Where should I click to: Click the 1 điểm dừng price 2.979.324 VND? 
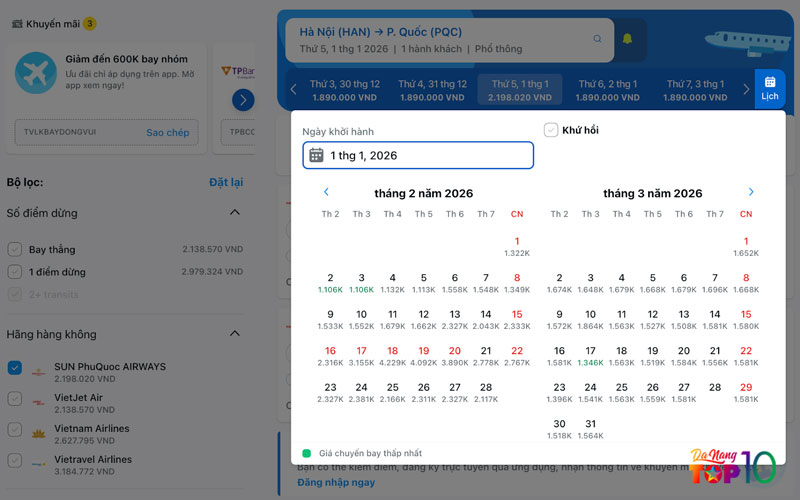212,272
